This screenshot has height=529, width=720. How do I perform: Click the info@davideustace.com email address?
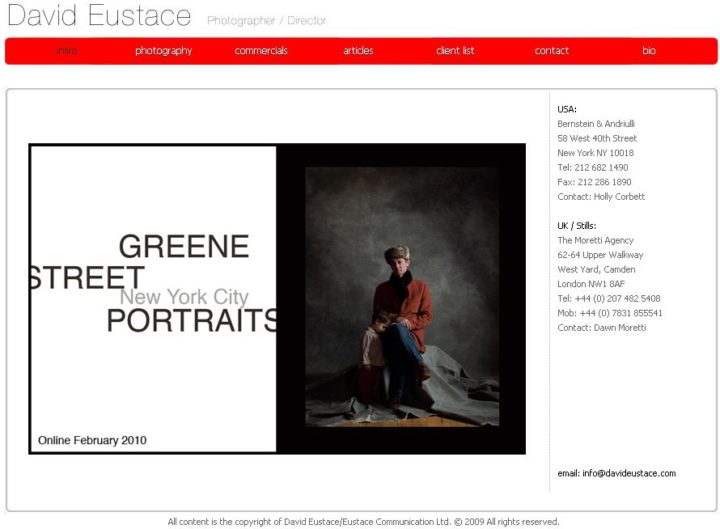629,473
